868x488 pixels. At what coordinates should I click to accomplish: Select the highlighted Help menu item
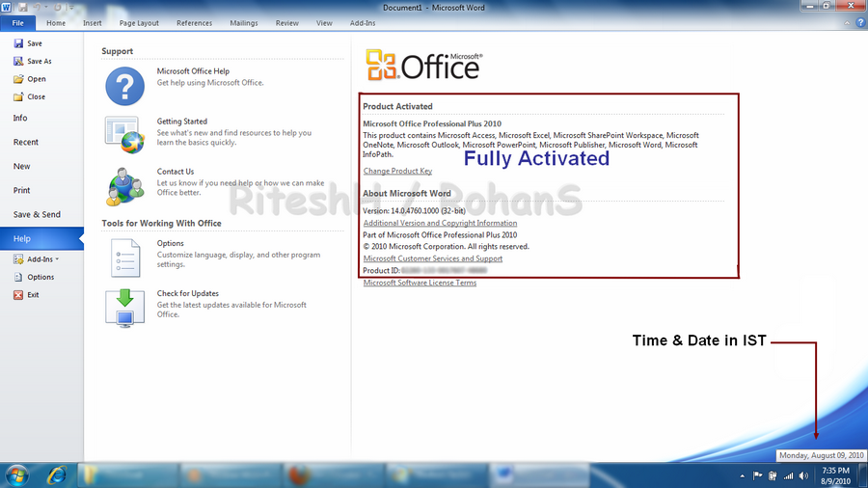coord(41,238)
